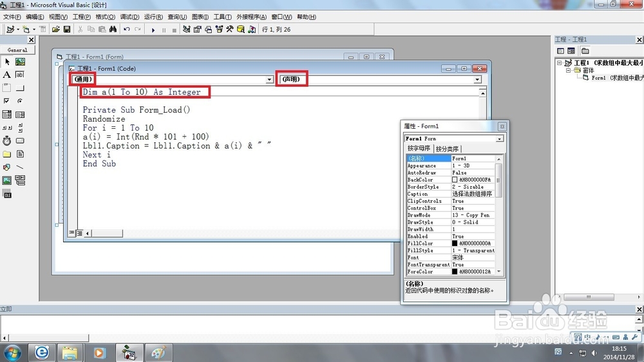The height and width of the screenshot is (362, 644).
Task: Select the DriveListBox control tool
Action: click(20, 140)
